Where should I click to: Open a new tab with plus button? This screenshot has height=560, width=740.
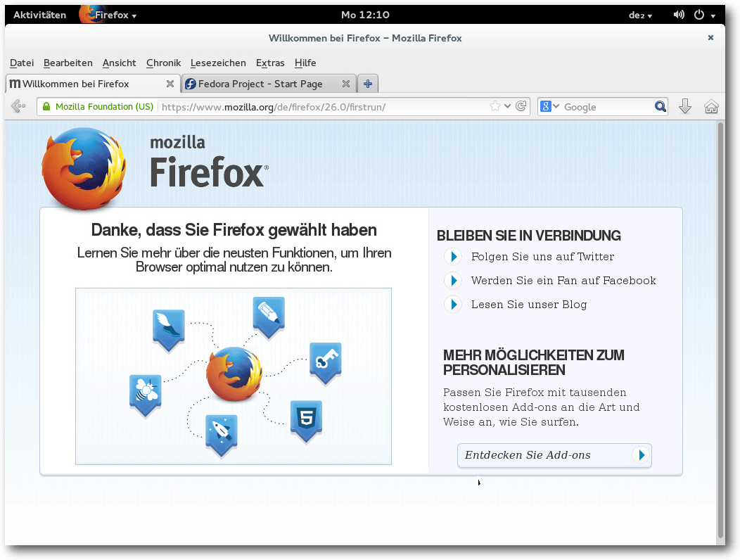click(x=367, y=84)
